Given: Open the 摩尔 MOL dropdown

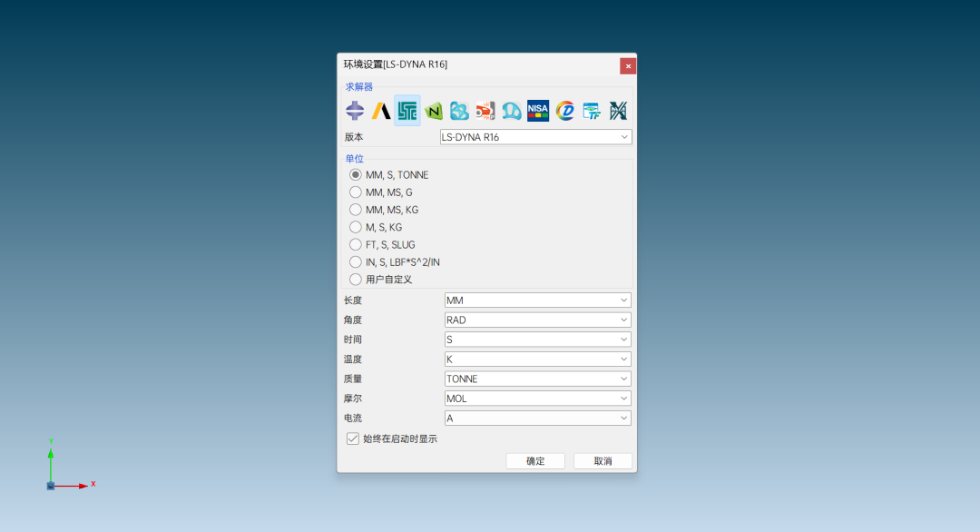Looking at the screenshot, I should [x=537, y=399].
